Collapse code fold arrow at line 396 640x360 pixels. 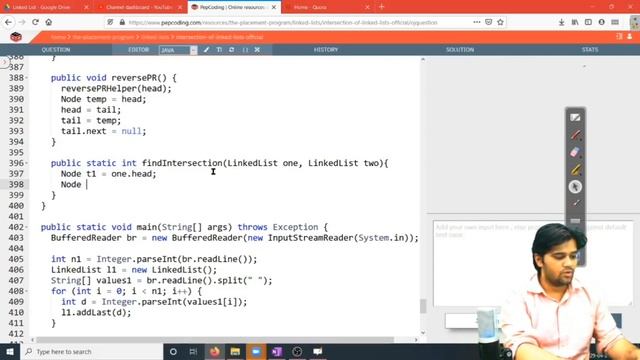pyautogui.click(x=27, y=163)
